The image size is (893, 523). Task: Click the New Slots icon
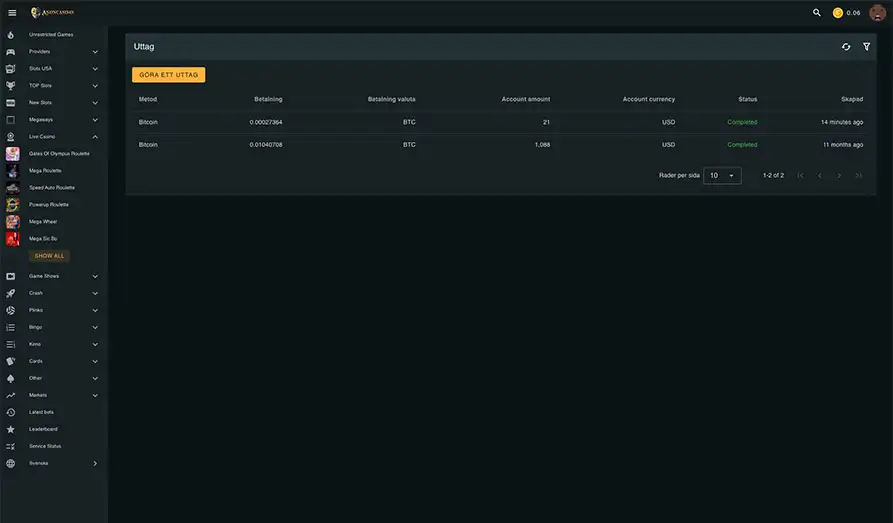point(10,103)
